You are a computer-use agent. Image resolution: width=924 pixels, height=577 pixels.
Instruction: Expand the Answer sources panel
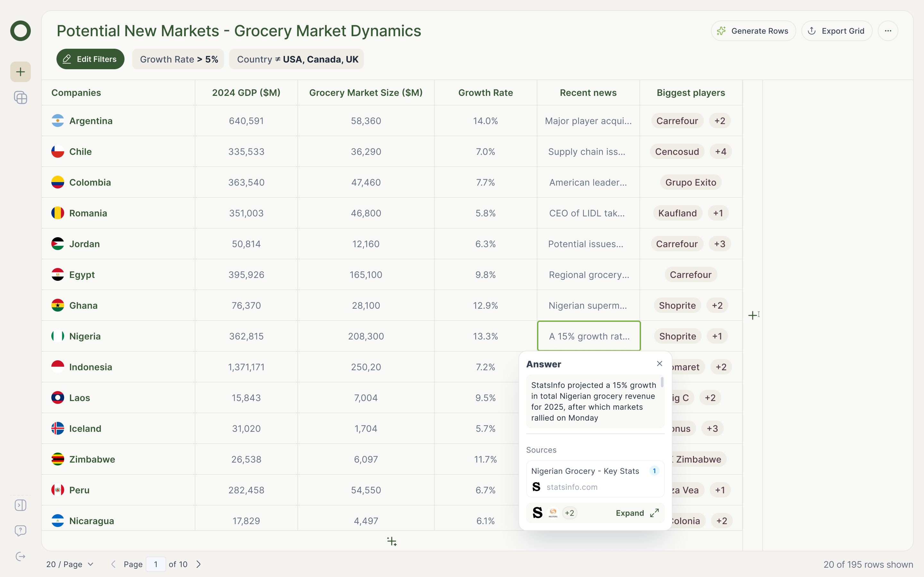637,513
